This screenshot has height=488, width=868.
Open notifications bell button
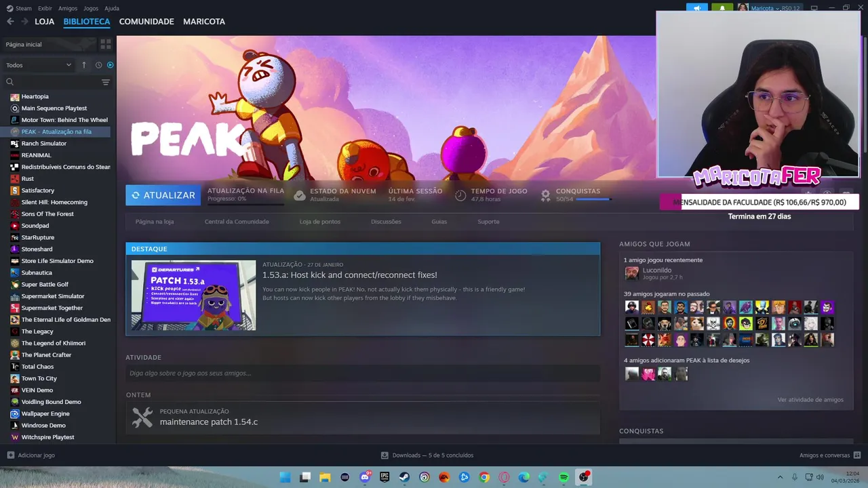tap(722, 8)
